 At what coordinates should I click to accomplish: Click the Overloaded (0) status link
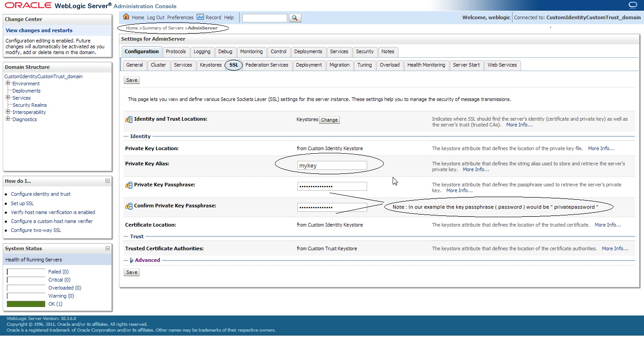(x=64, y=288)
